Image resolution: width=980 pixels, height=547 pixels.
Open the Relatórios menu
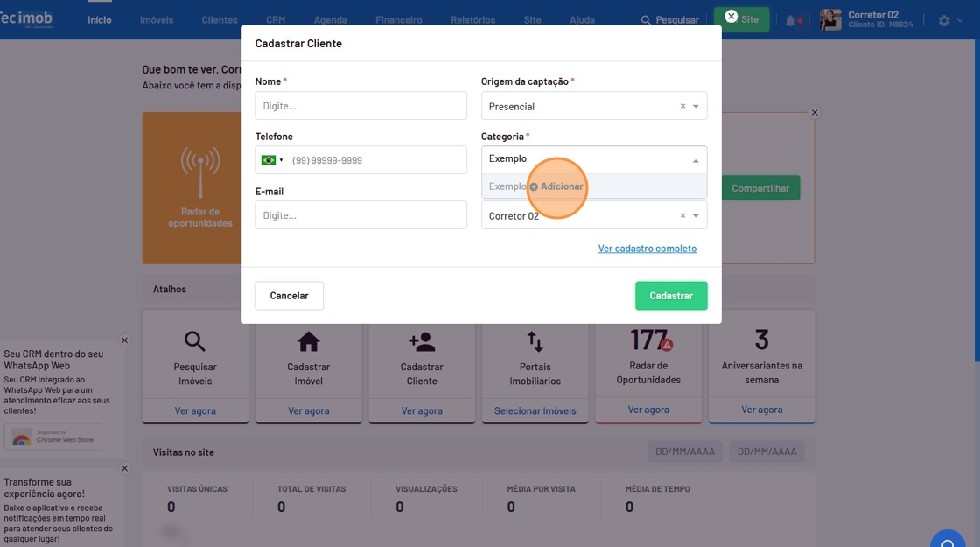472,20
